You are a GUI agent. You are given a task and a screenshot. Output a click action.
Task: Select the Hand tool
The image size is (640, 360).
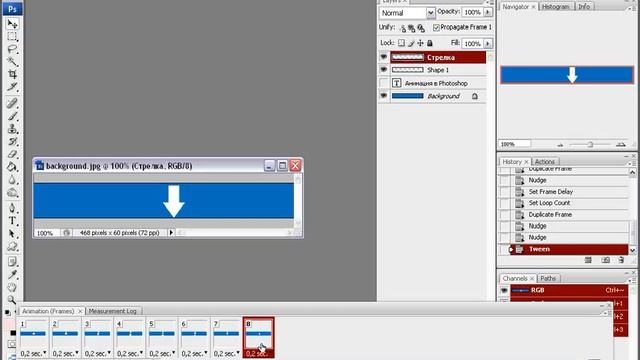(12, 287)
